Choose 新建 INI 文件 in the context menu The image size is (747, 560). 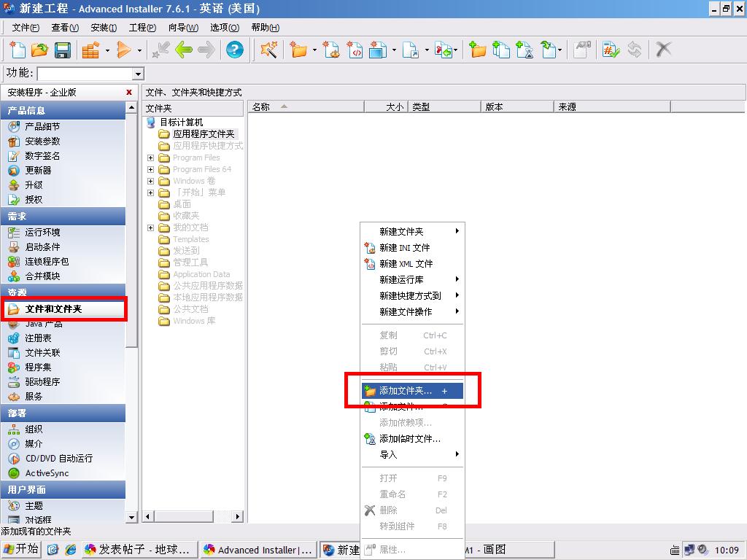coord(412,248)
